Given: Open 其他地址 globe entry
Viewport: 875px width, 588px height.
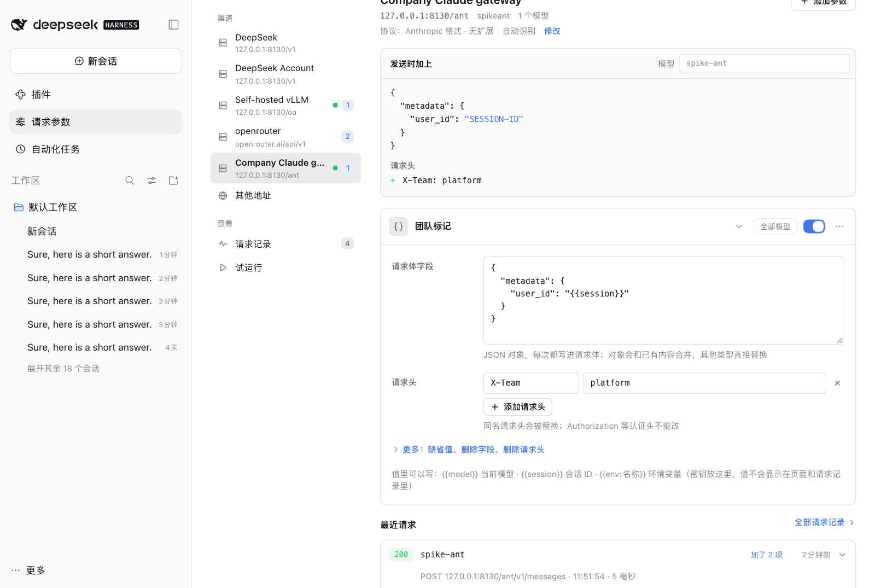Looking at the screenshot, I should (x=285, y=196).
